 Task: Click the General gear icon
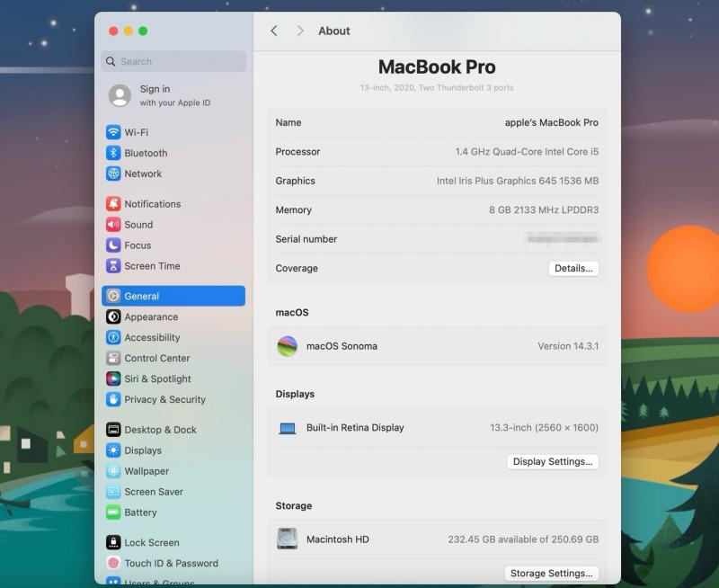[x=113, y=296]
